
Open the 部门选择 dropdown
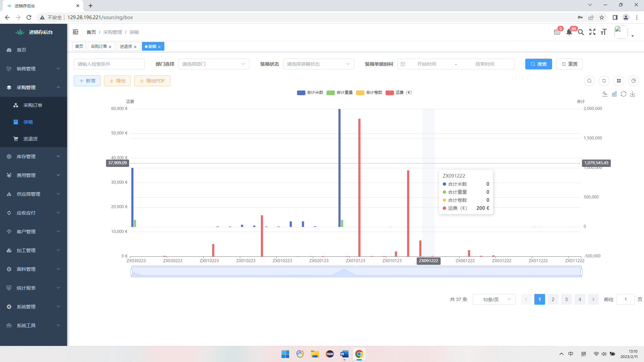214,64
